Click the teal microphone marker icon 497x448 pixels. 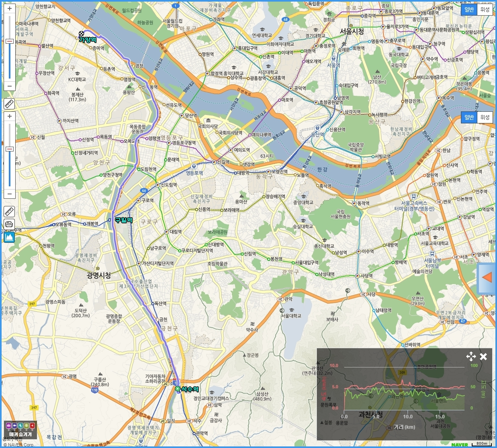(x=21, y=426)
